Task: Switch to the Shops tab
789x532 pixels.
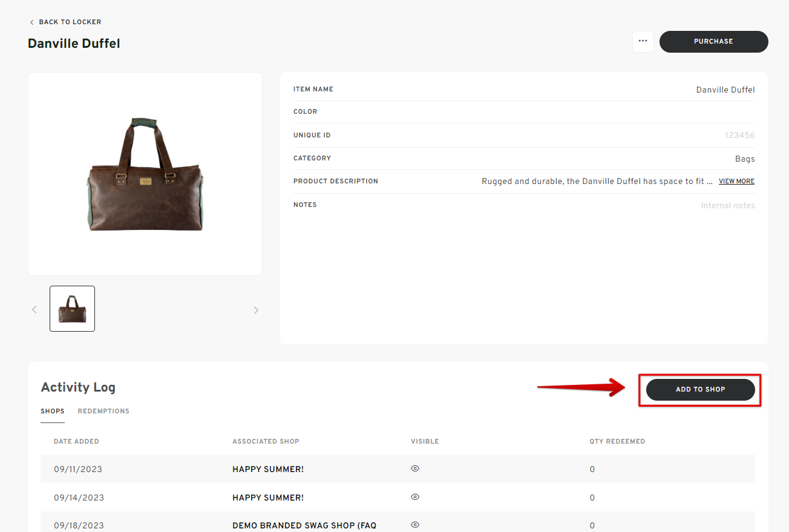Action: click(53, 411)
